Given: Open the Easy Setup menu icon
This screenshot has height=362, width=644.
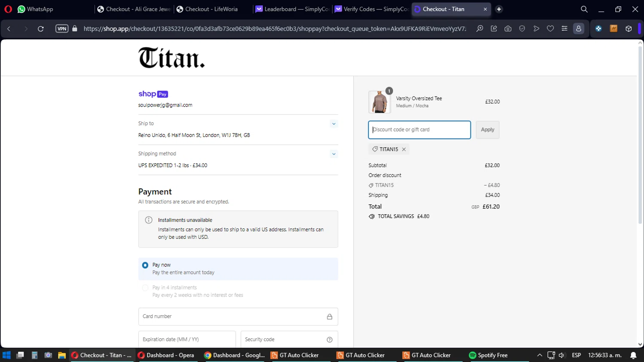Looking at the screenshot, I should tap(565, 29).
